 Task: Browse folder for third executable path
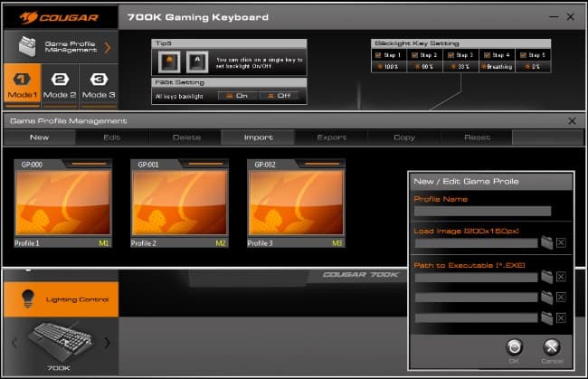pyautogui.click(x=546, y=317)
